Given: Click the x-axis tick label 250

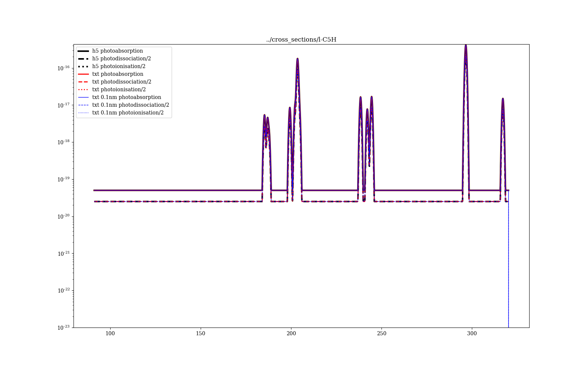Looking at the screenshot, I should [x=381, y=333].
